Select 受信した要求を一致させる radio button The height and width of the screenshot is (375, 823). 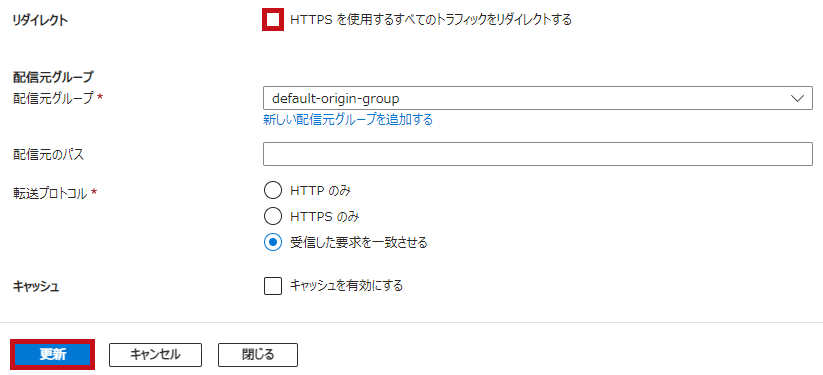273,242
